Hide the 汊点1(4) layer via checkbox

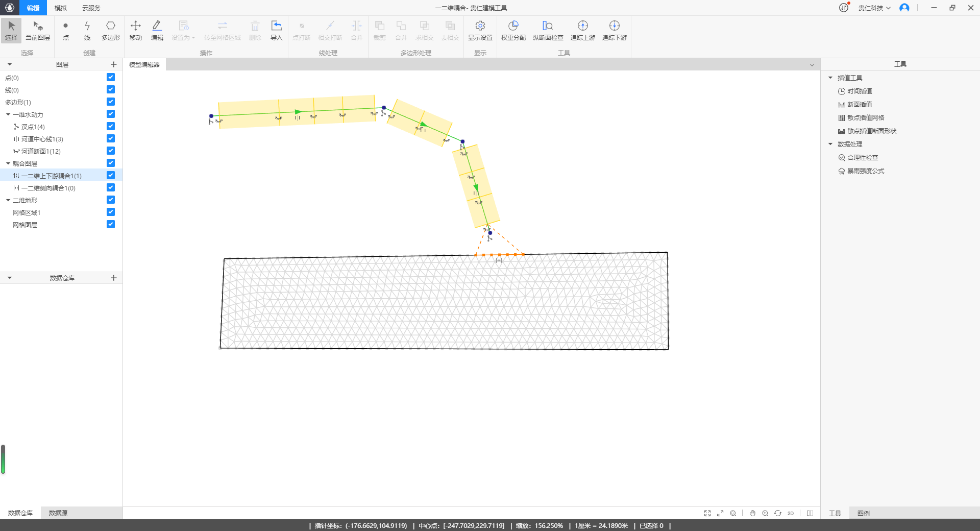click(x=111, y=126)
